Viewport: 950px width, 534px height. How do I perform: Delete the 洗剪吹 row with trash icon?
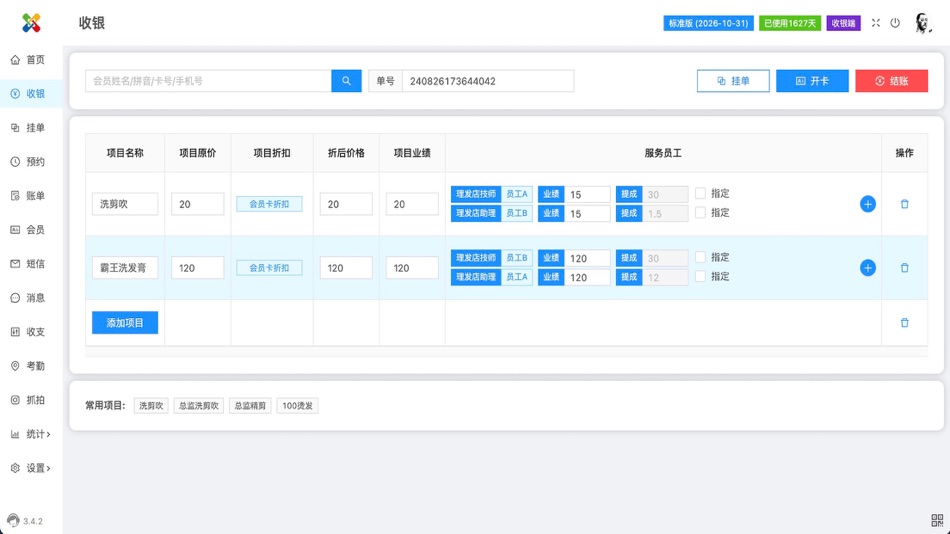(x=905, y=204)
